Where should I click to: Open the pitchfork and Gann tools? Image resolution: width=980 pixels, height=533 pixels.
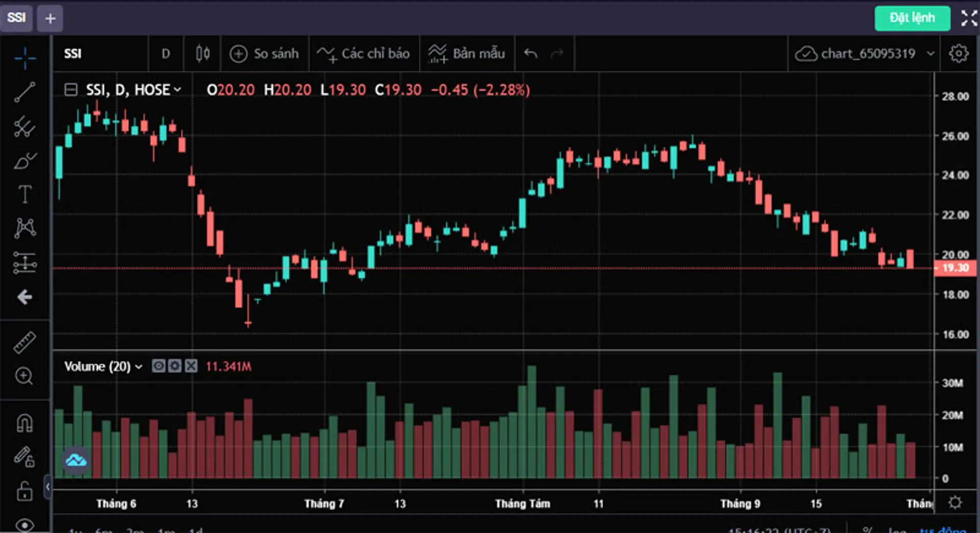pyautogui.click(x=24, y=127)
